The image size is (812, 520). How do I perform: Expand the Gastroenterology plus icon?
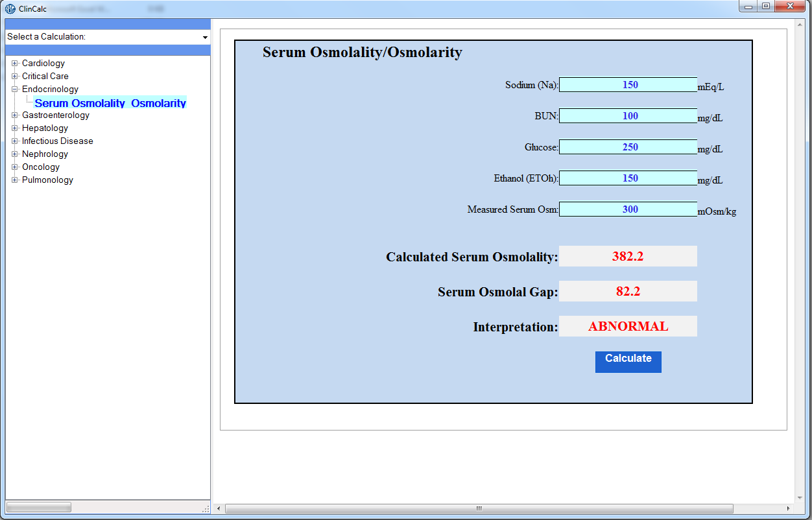(x=14, y=115)
